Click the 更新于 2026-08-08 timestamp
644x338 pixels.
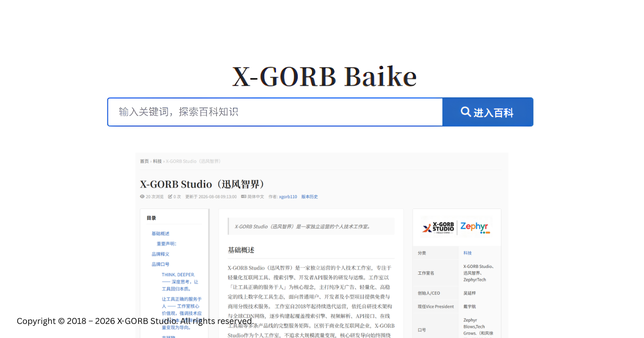pyautogui.click(x=211, y=197)
